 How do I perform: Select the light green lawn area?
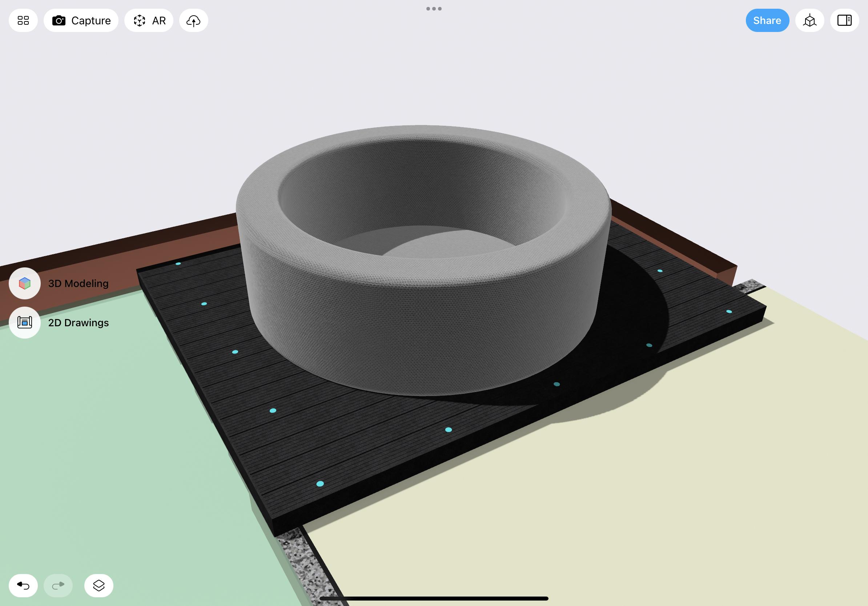coord(113,453)
